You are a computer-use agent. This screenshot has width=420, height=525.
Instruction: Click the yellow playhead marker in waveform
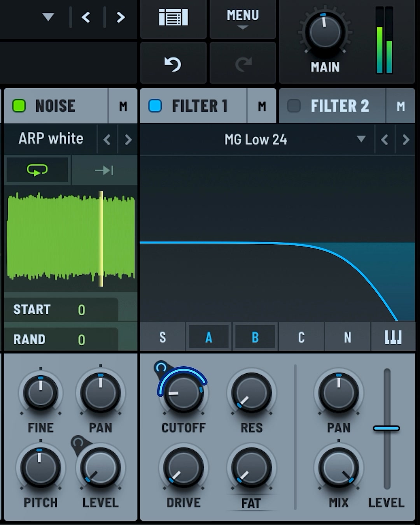pyautogui.click(x=101, y=239)
